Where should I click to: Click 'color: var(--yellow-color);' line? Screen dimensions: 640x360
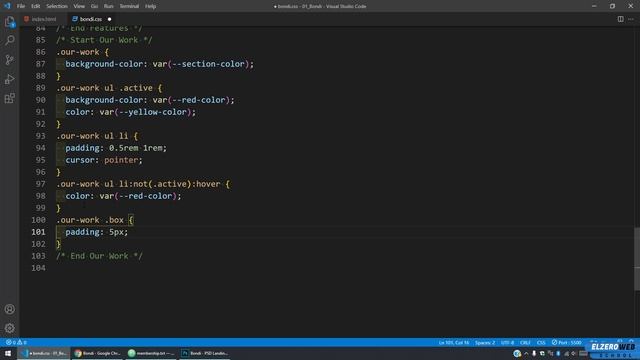tap(131, 112)
